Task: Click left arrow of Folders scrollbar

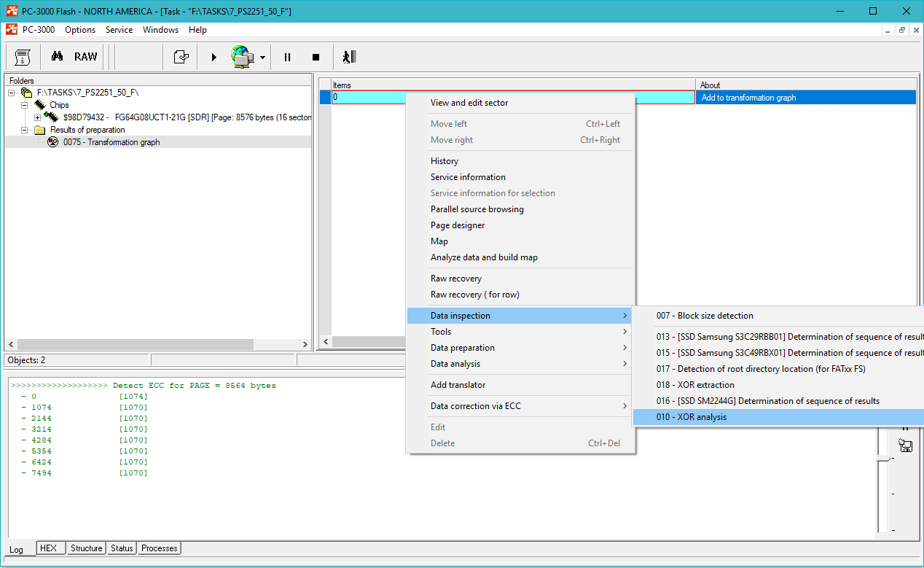Action: click(11, 344)
